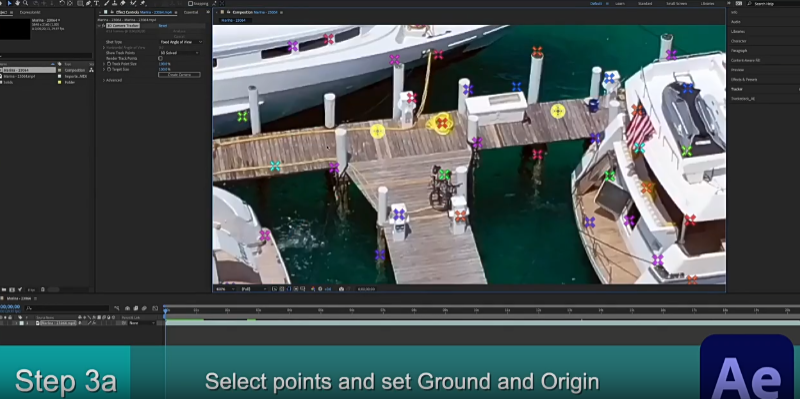Click the Target Size percentage value
The image size is (800, 399).
click(164, 69)
